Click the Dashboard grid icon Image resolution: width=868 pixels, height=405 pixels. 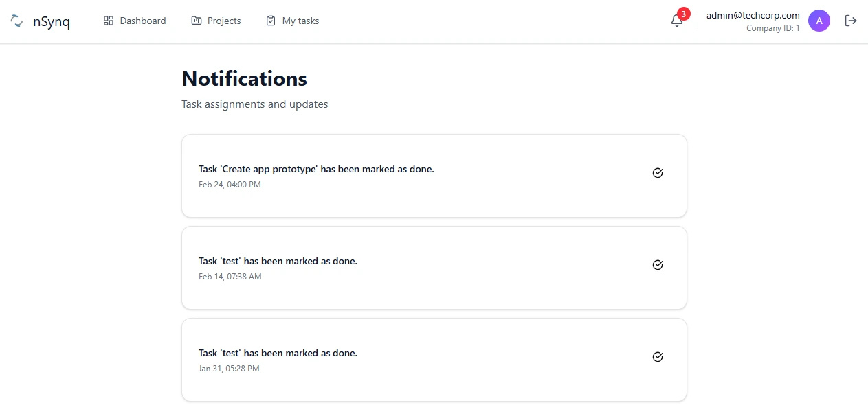[x=107, y=21]
